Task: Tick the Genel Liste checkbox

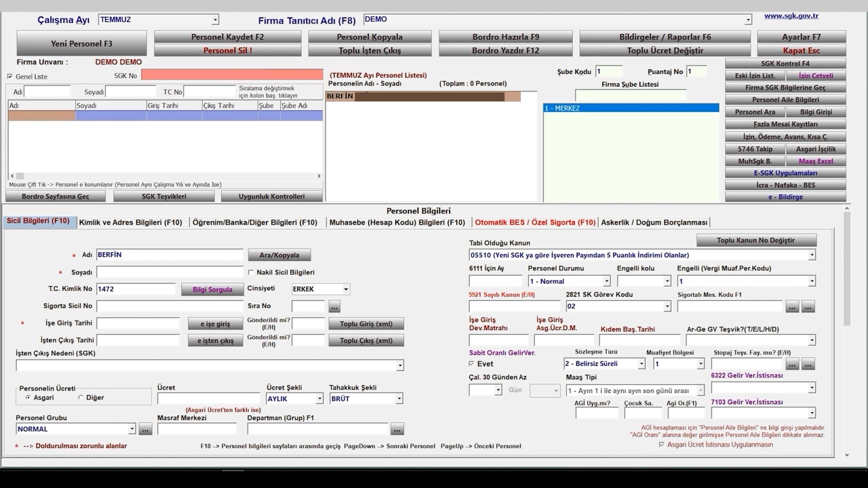Action: coord(9,77)
